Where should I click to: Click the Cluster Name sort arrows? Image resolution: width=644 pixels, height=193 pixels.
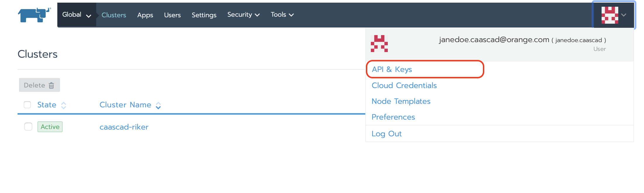pos(158,105)
